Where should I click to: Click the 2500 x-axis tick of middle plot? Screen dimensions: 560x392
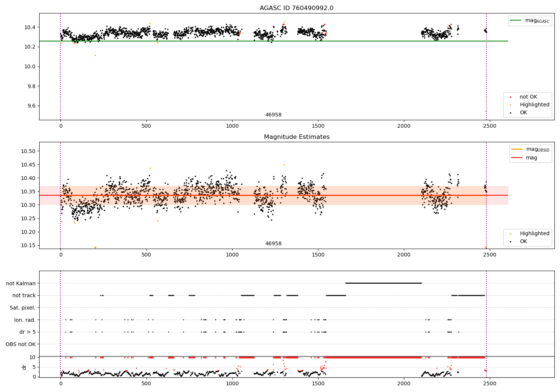pyautogui.click(x=490, y=255)
